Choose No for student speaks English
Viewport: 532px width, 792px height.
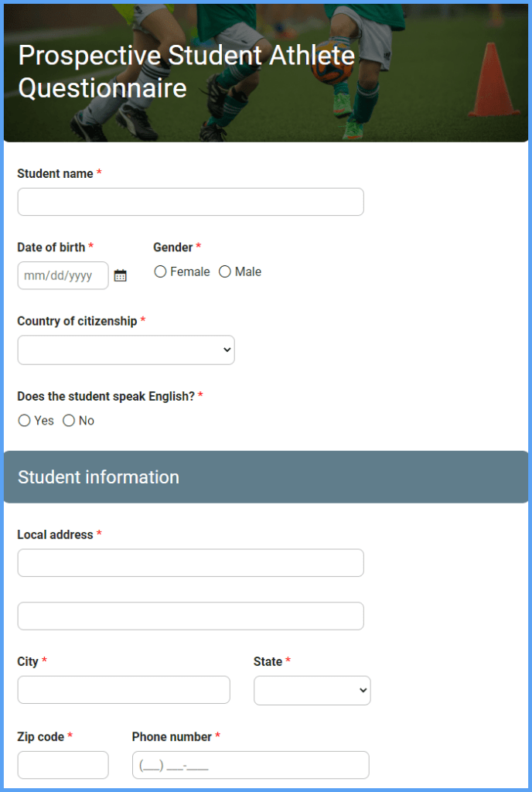[70, 420]
